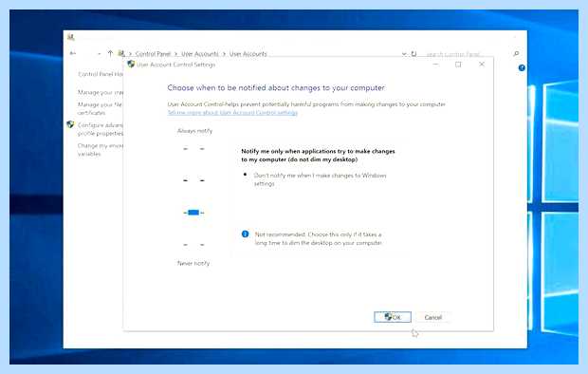Set UAC slider to the Always notify tick
Screen dimensions: 588x374
point(193,149)
